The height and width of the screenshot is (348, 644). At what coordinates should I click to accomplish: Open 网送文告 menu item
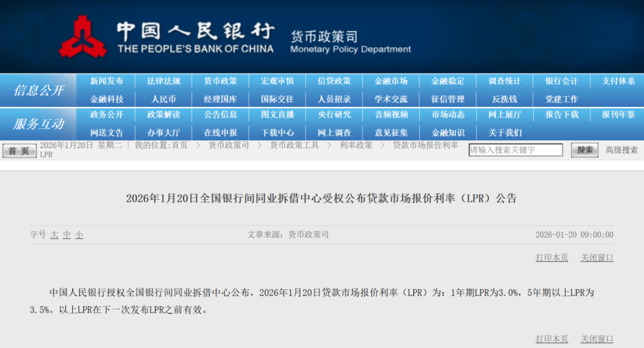107,133
